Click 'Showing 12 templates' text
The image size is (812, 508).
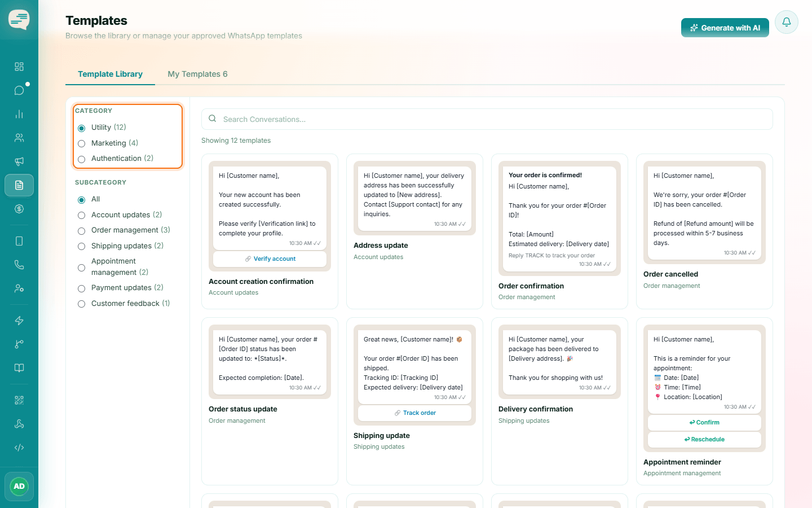(x=236, y=141)
